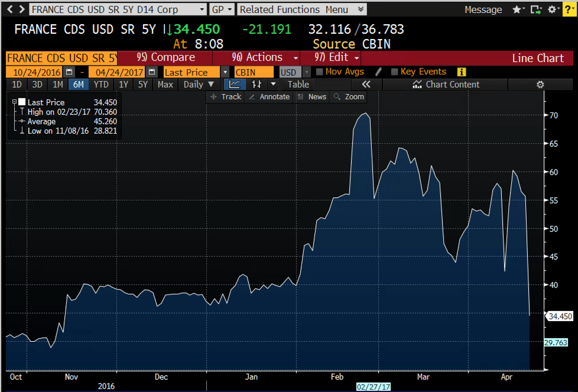Open the chart settings gear icon
This screenshot has width=578, height=392.
(x=540, y=84)
